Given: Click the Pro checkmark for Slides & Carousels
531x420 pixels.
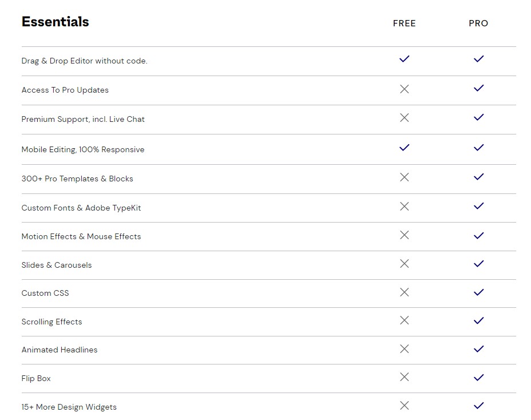Looking at the screenshot, I should coord(478,264).
